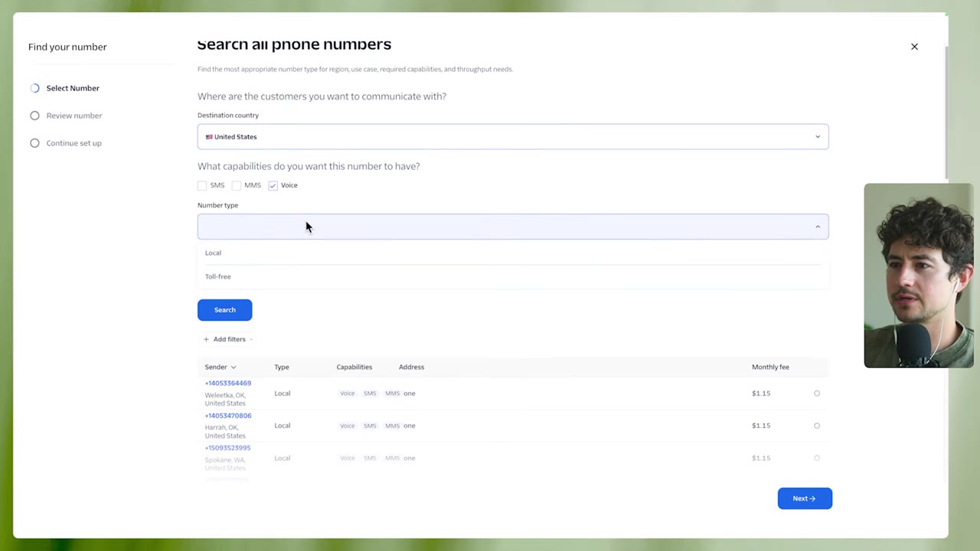Screen dimensions: 980x551
Task: Open phone number +14053364469
Action: 228,383
